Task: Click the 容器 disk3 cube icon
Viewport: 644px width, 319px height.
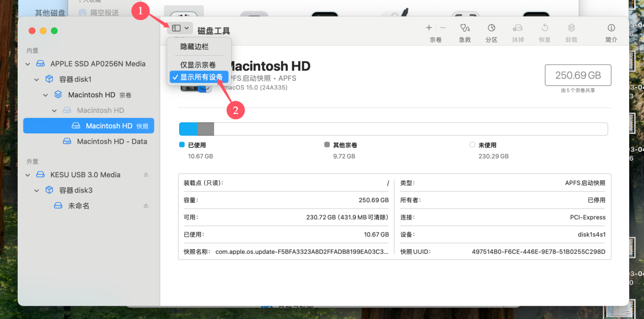Action: [49, 190]
